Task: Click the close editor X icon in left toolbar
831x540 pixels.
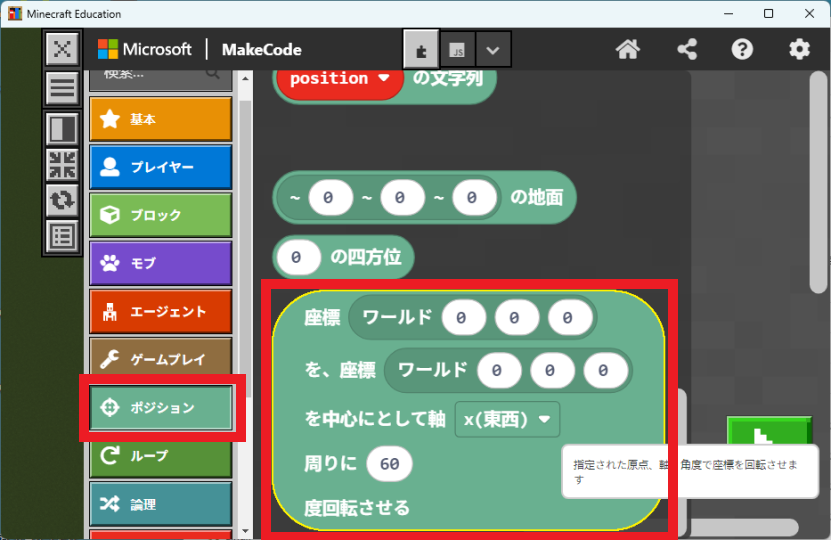Action: coord(62,49)
